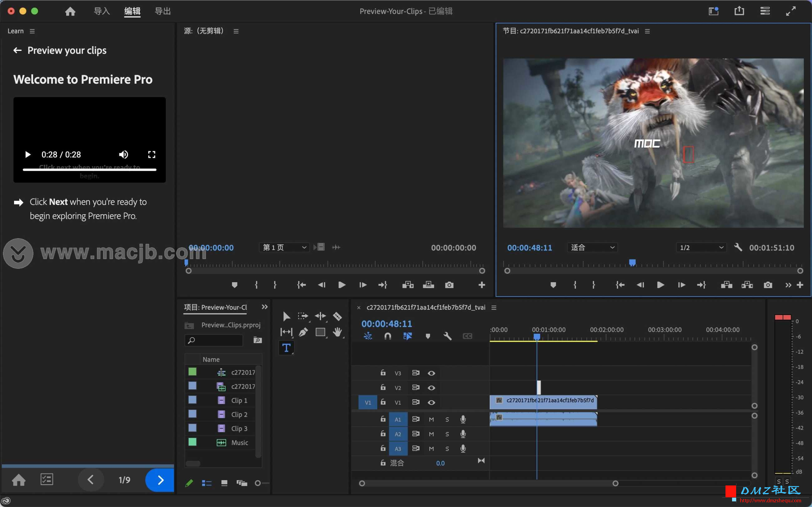
Task: Open the 第 1 页 page dropdown
Action: point(284,248)
